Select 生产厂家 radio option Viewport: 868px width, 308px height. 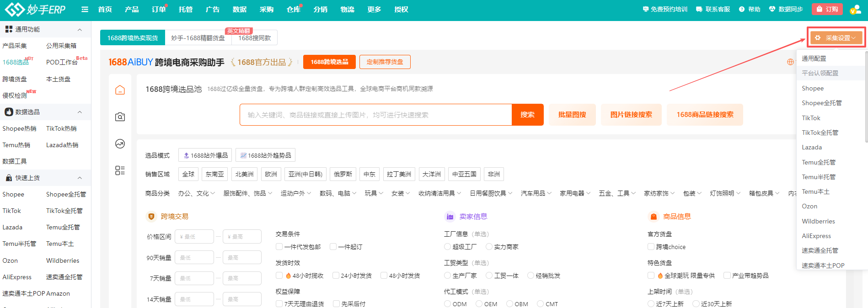[447, 276]
